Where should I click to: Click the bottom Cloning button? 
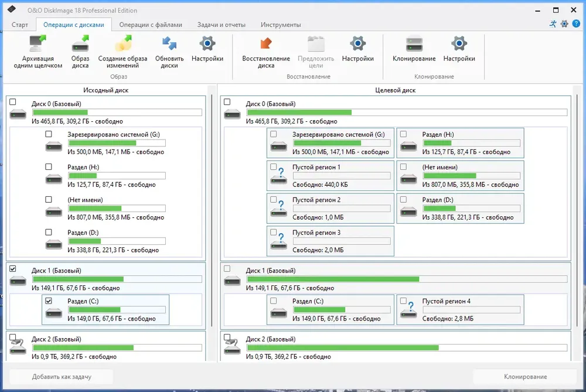tap(525, 377)
